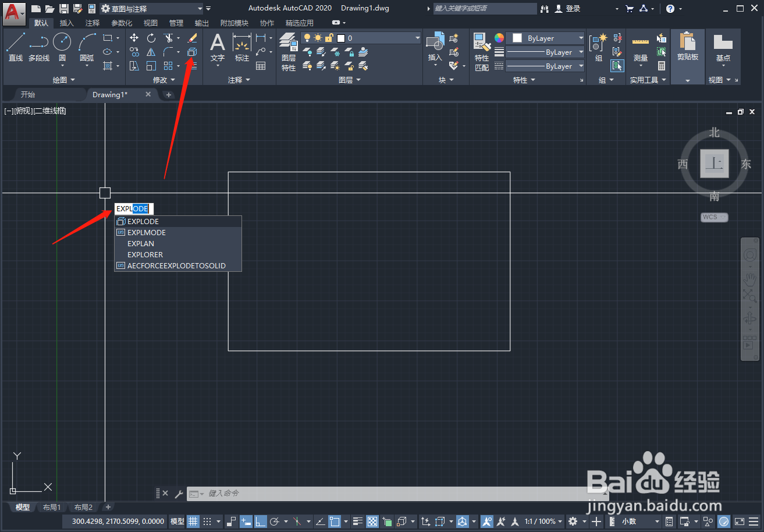Switch to the 布局1 layout tab
The height and width of the screenshot is (532, 764).
click(52, 508)
